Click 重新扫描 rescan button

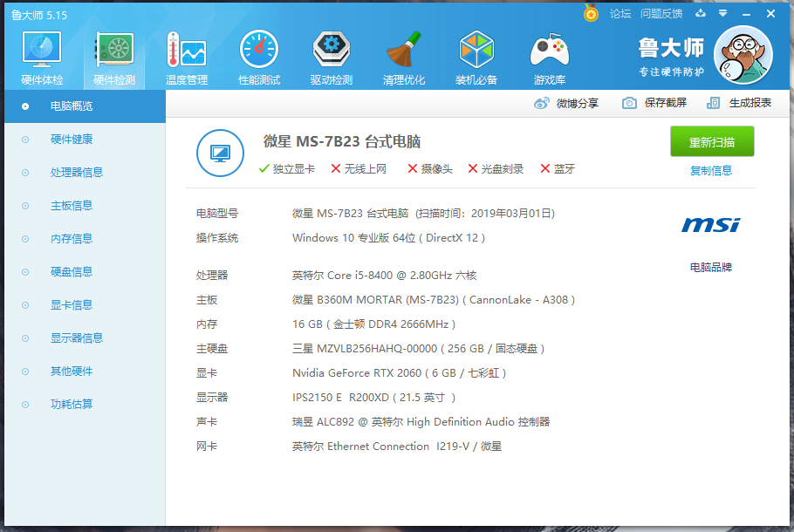coord(712,142)
